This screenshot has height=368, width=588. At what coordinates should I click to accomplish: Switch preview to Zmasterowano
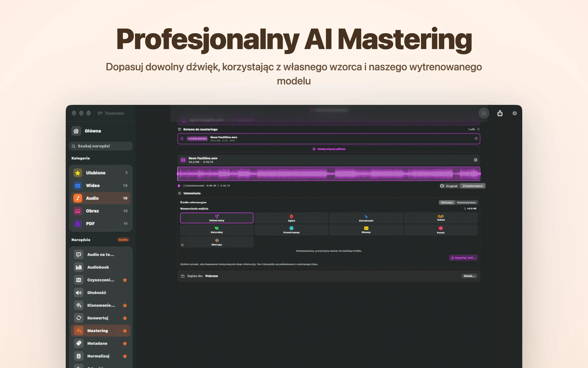473,186
